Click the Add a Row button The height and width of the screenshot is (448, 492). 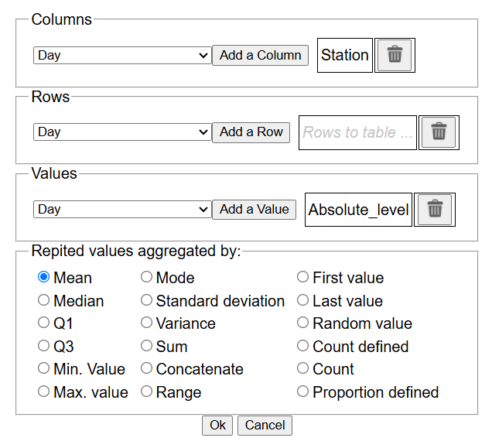[251, 132]
